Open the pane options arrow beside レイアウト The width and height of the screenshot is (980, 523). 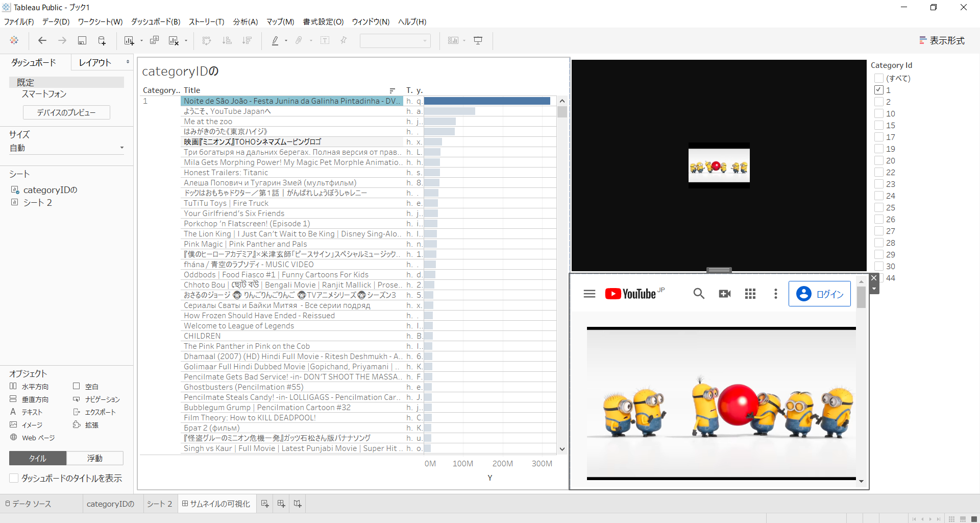point(128,62)
